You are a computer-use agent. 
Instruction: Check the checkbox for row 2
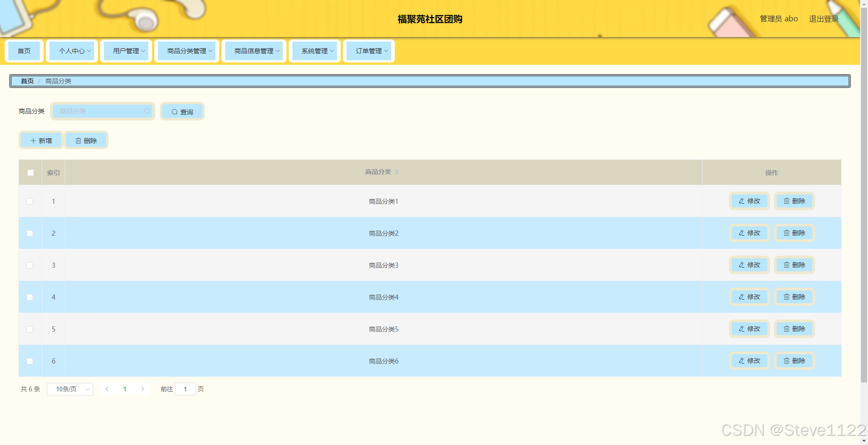point(30,233)
